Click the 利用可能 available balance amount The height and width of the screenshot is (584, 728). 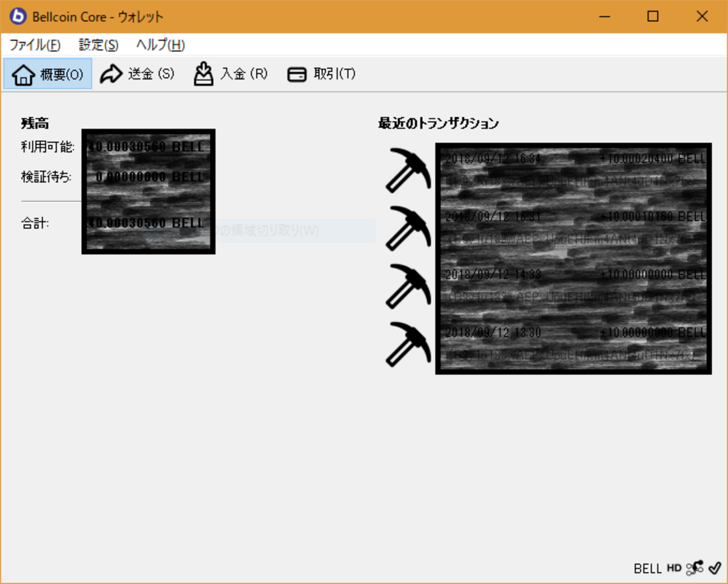[x=146, y=146]
